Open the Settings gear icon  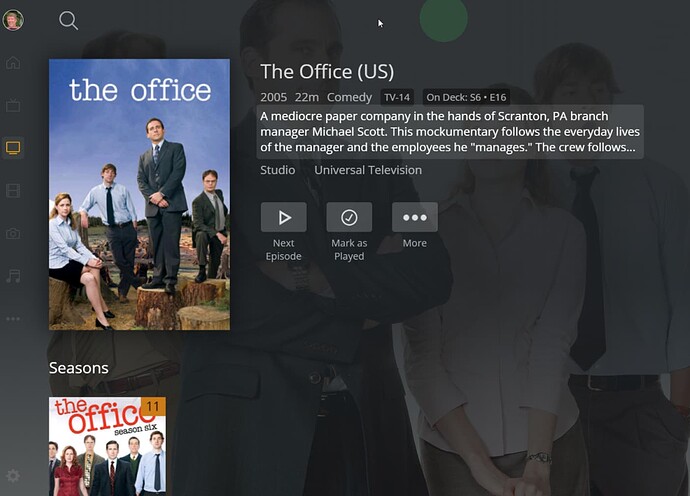tap(13, 475)
